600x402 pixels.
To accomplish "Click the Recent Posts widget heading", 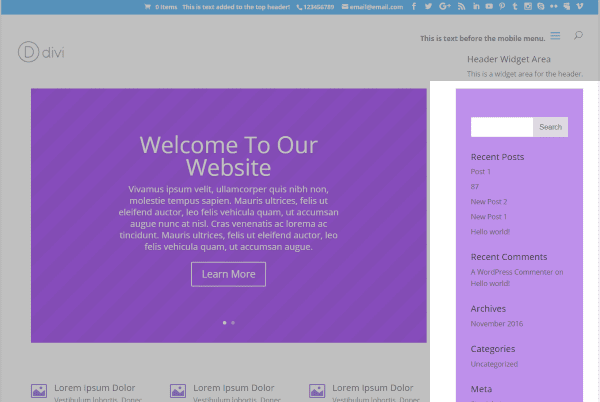I will [x=497, y=157].
